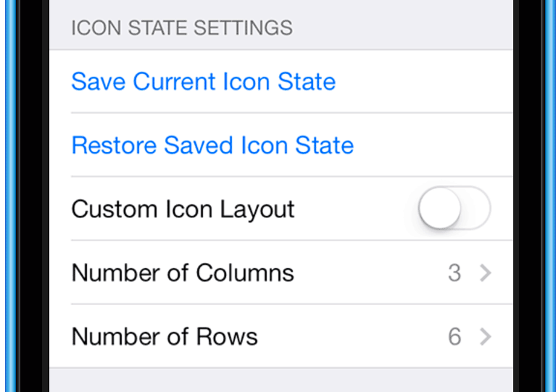
Task: Expand Number of Columns chevron arrow
Action: click(x=486, y=272)
